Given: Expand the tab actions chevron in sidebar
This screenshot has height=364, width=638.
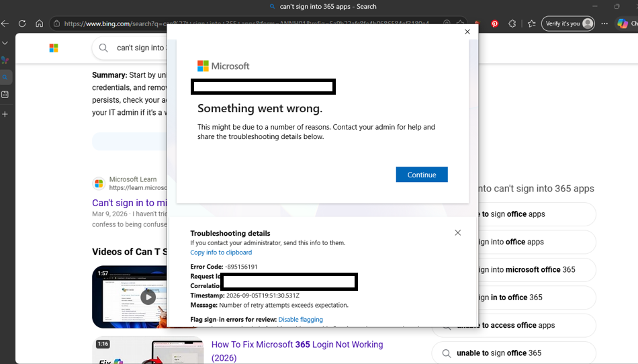Looking at the screenshot, I should [x=5, y=43].
